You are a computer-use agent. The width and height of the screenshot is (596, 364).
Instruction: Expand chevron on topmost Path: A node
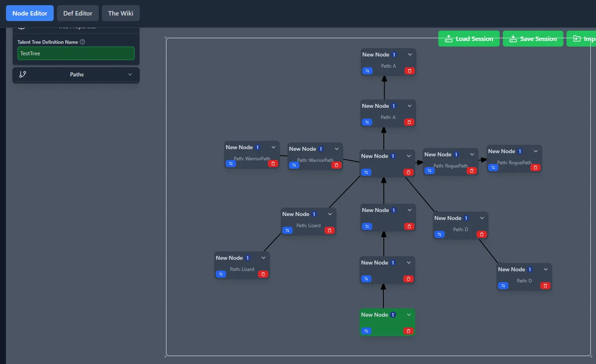click(x=410, y=55)
